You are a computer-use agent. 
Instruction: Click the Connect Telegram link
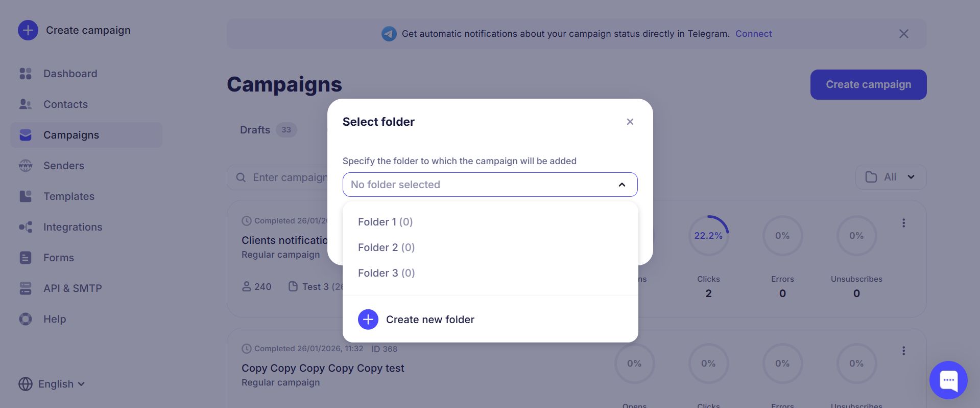point(753,34)
